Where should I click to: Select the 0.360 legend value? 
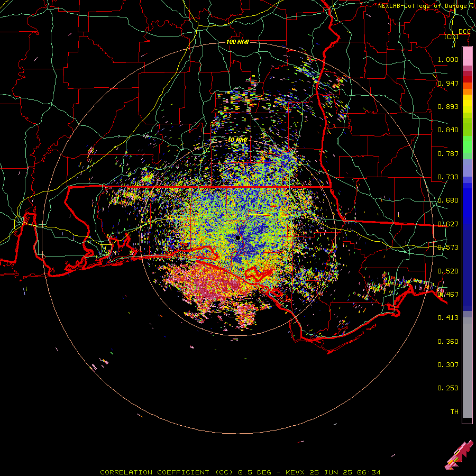(448, 342)
